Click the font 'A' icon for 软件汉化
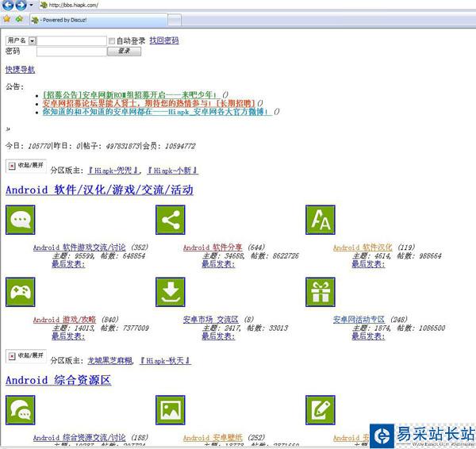 pyautogui.click(x=321, y=220)
